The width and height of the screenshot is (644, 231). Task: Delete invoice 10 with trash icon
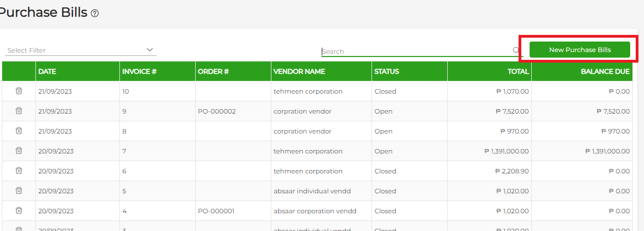(19, 91)
